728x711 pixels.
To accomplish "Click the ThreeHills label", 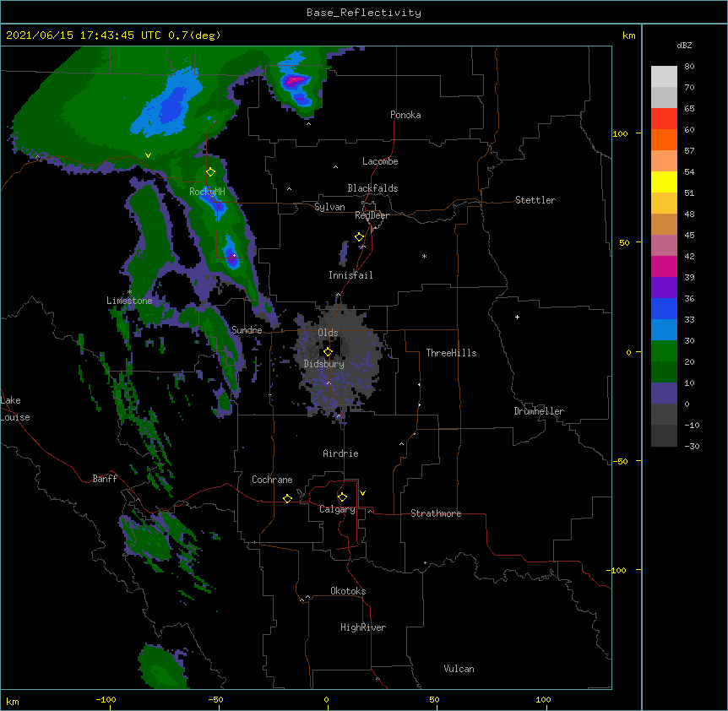I will click(x=451, y=353).
